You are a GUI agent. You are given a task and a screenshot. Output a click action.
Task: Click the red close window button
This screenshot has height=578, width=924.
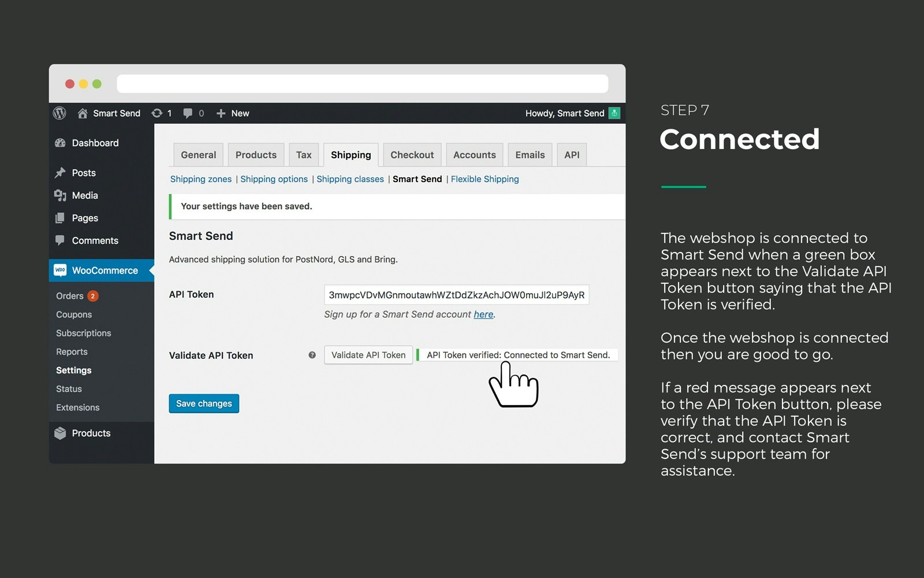coord(70,84)
